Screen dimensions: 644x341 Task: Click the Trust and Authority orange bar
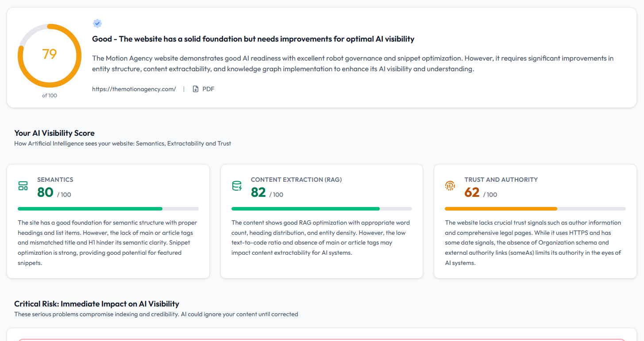pyautogui.click(x=501, y=208)
